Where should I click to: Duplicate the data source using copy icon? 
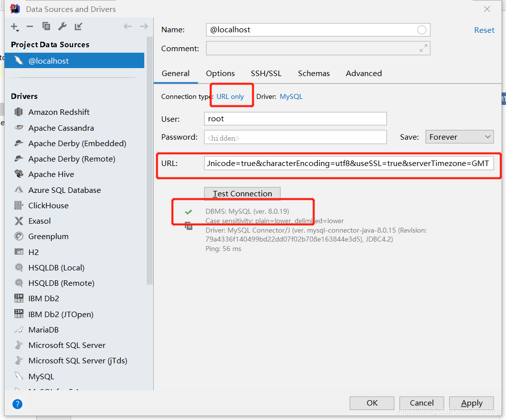46,26
